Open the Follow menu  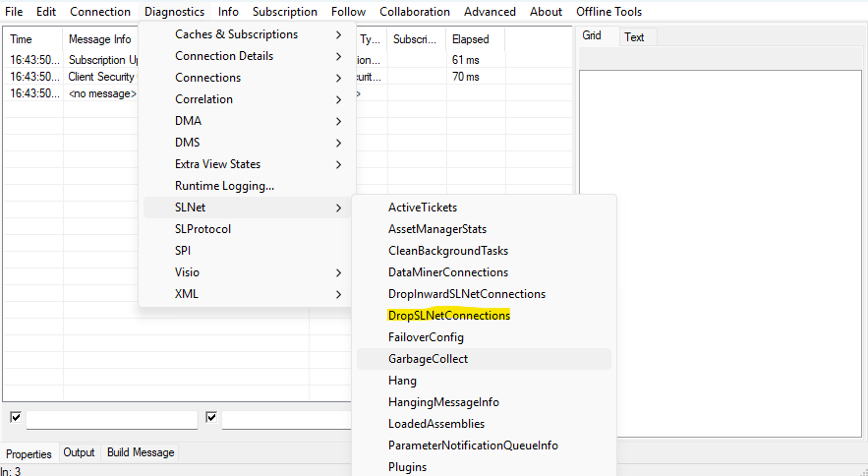click(348, 12)
